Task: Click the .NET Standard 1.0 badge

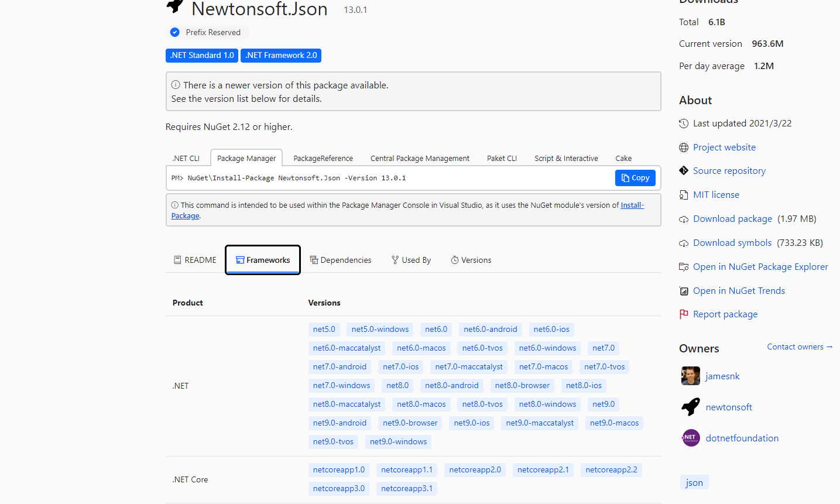Action: [202, 56]
